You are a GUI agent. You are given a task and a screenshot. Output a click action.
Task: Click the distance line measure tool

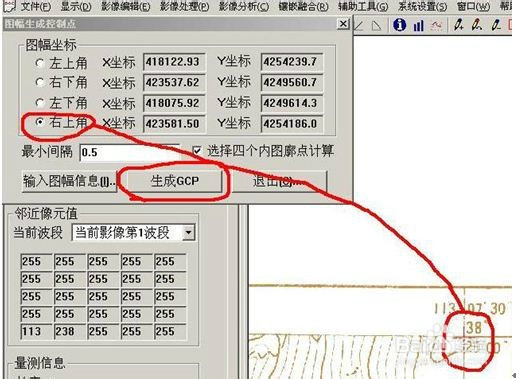tap(359, 26)
